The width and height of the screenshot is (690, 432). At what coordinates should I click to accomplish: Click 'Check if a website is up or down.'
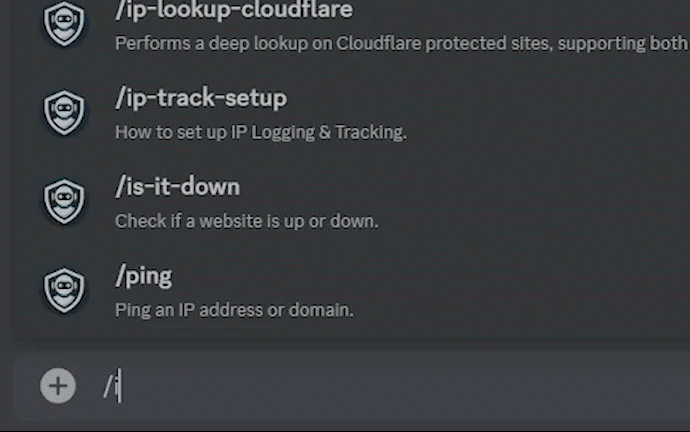pyautogui.click(x=246, y=221)
